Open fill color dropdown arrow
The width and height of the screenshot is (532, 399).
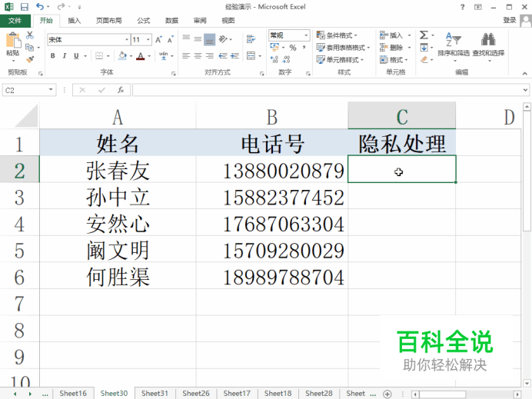coord(131,56)
